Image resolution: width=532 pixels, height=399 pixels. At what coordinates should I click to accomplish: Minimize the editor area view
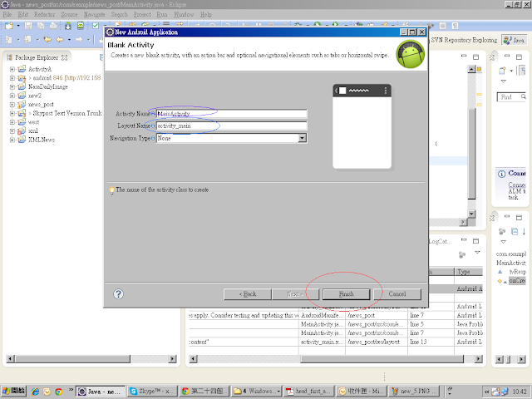[464, 56]
